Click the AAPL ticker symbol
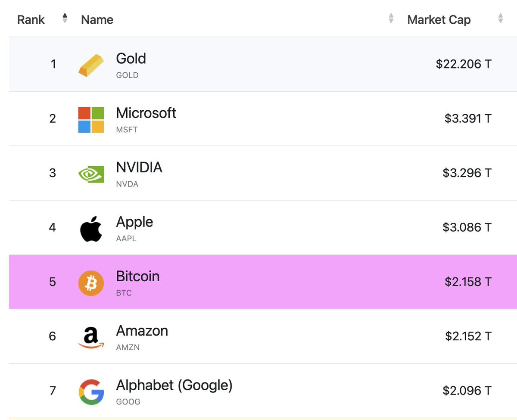The width and height of the screenshot is (517, 420). (x=126, y=238)
